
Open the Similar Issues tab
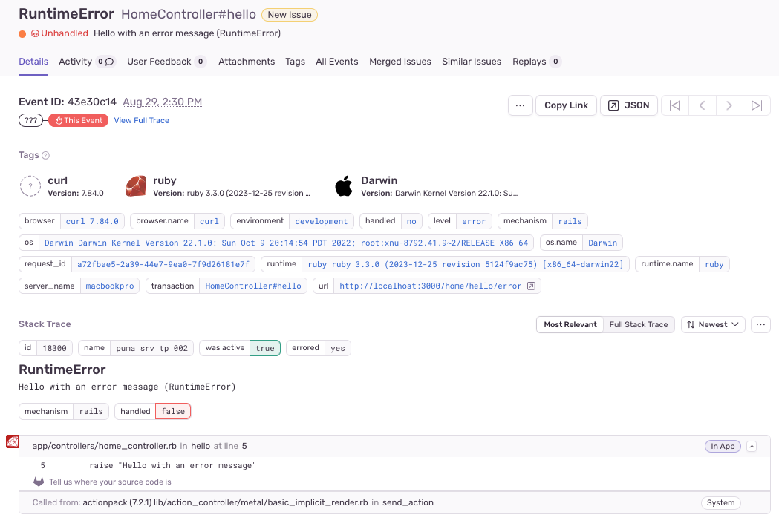pos(472,62)
